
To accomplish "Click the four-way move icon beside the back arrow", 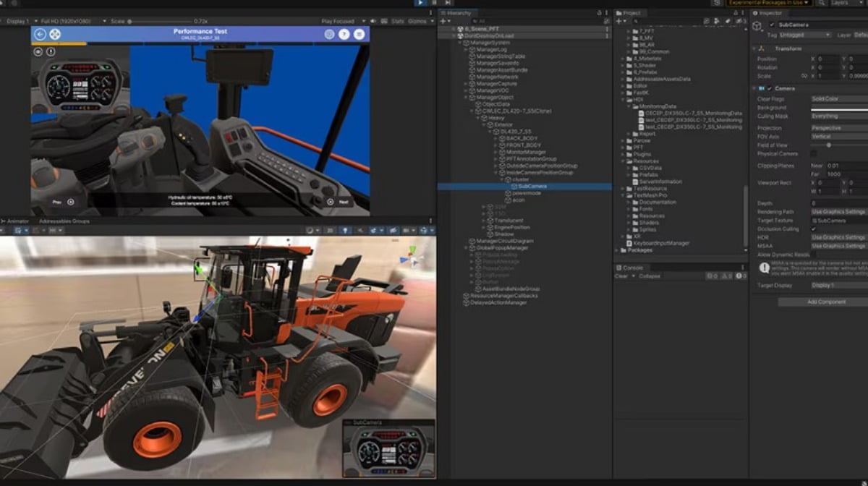I will [x=55, y=34].
